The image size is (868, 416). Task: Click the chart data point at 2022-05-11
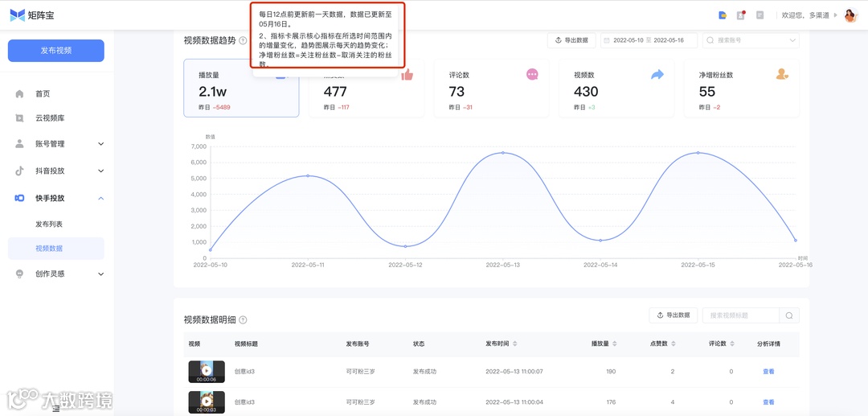click(x=308, y=175)
